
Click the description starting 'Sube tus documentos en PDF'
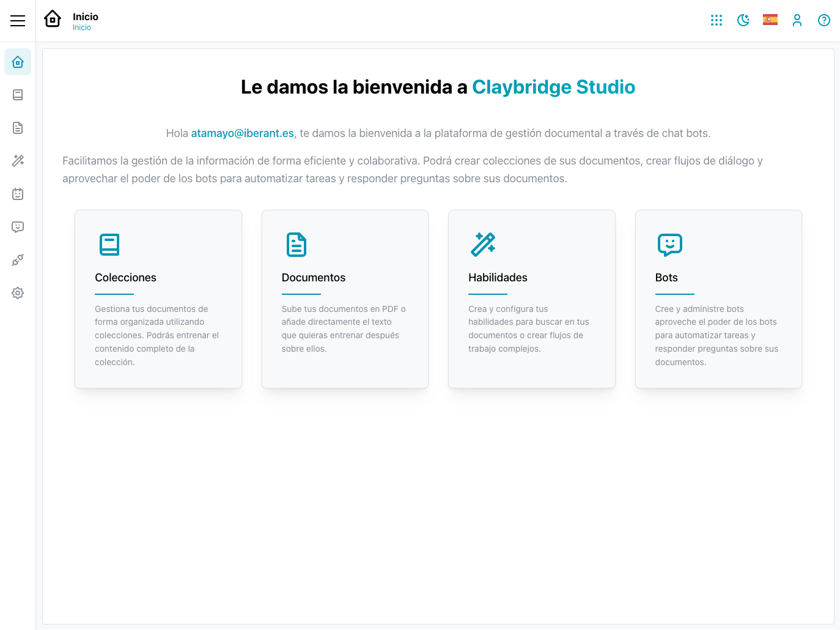click(344, 329)
